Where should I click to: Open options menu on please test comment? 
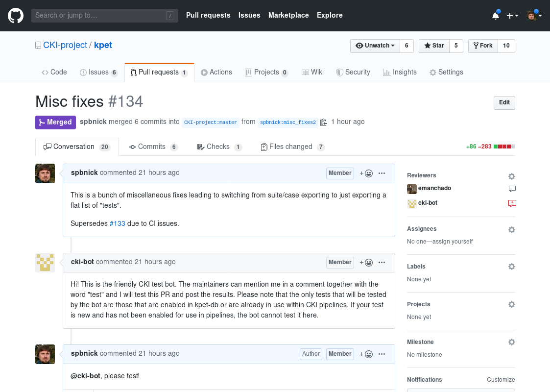tap(382, 354)
